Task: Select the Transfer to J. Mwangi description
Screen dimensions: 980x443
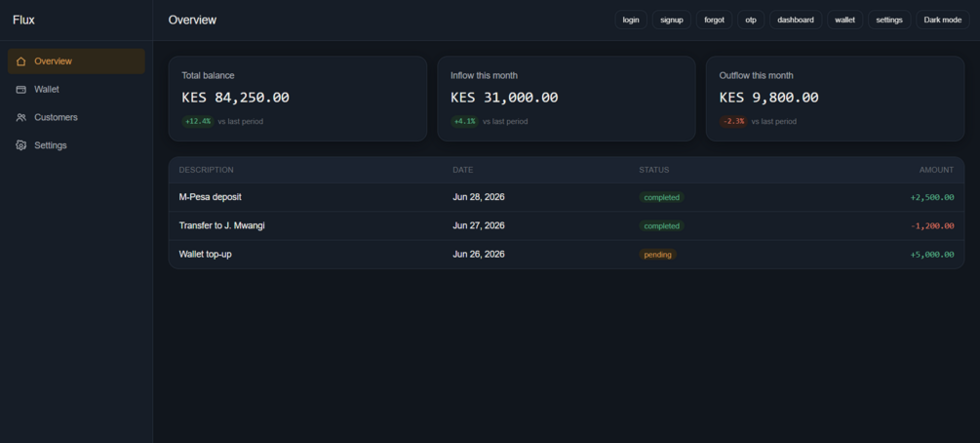Action: point(222,225)
